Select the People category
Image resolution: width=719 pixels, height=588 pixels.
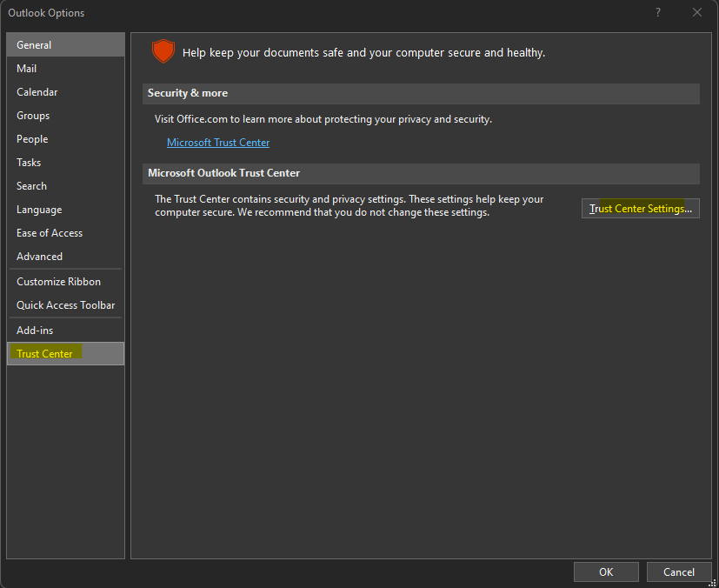point(65,139)
